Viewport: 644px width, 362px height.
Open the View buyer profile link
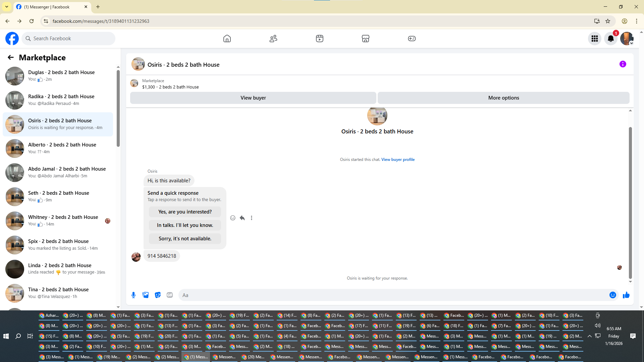click(398, 160)
